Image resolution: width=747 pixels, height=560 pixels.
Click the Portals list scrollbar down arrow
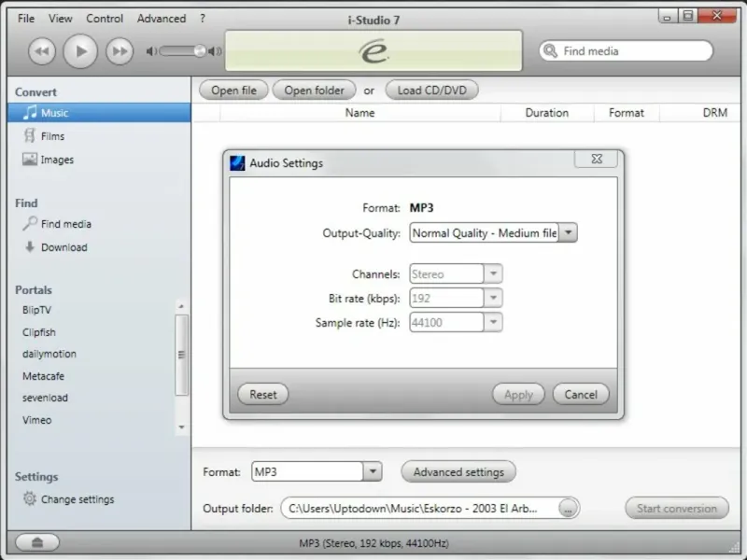181,427
